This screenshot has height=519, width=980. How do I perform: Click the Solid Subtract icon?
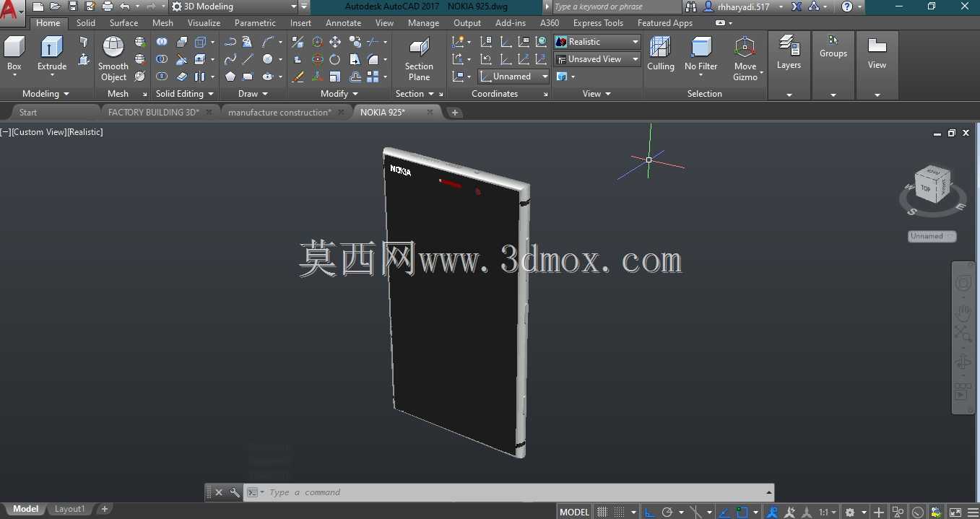(x=162, y=59)
